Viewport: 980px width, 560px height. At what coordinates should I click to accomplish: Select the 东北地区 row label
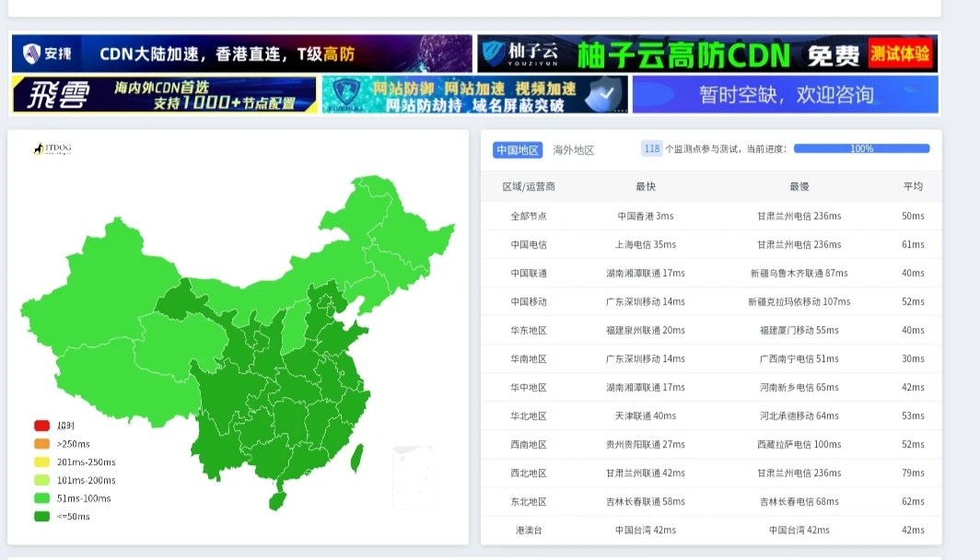[x=529, y=501]
